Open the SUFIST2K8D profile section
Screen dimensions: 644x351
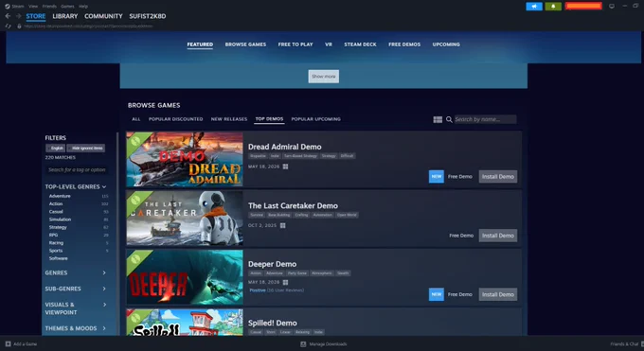tap(148, 16)
